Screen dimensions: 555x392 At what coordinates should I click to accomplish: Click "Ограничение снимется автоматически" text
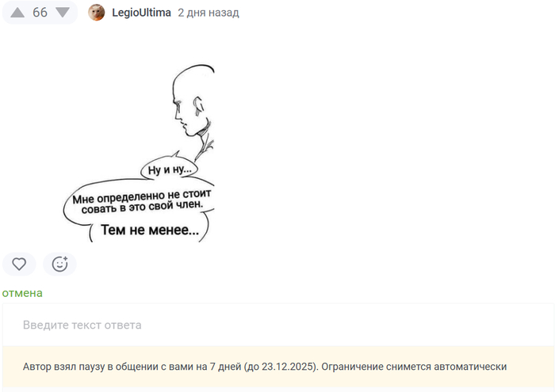tap(414, 367)
